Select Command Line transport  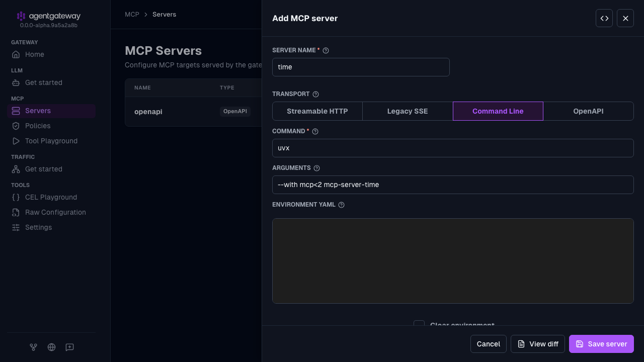tap(498, 111)
